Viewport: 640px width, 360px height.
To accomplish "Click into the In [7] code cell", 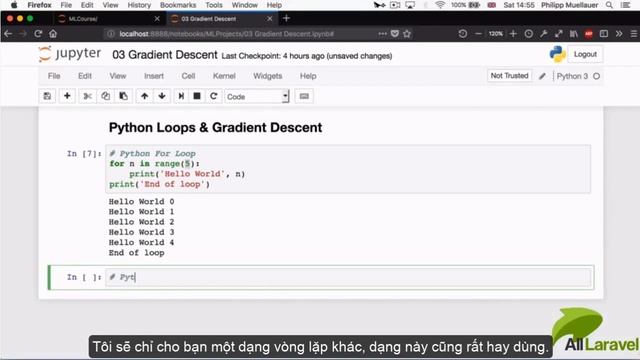I will pyautogui.click(x=348, y=169).
